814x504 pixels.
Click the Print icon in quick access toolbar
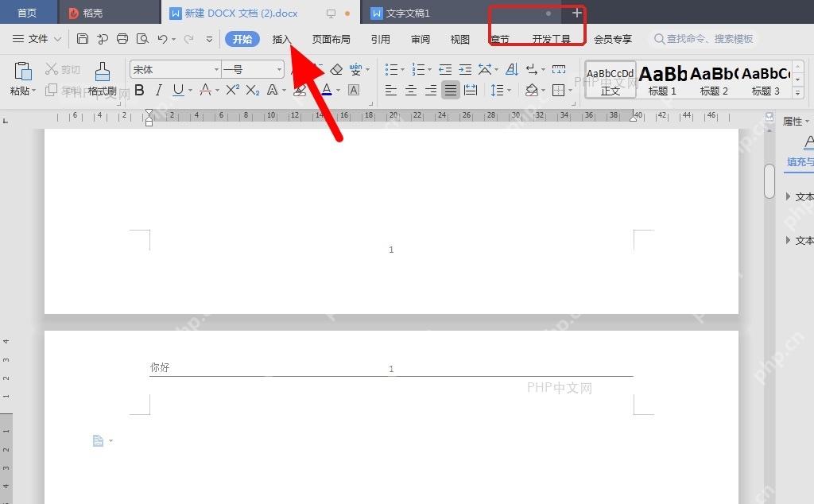click(x=122, y=38)
